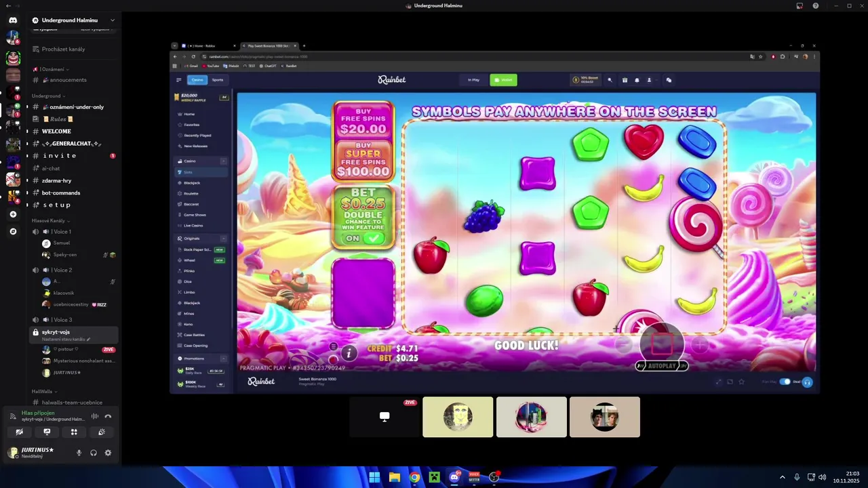
Task: Open Discord help question mark icon
Action: [x=816, y=5]
